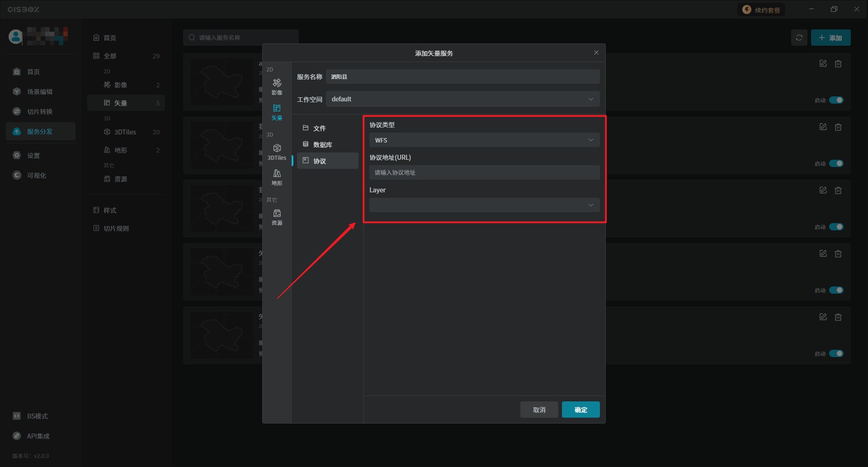Select the 资源 resource icon in dialog
The image size is (868, 467).
click(277, 217)
